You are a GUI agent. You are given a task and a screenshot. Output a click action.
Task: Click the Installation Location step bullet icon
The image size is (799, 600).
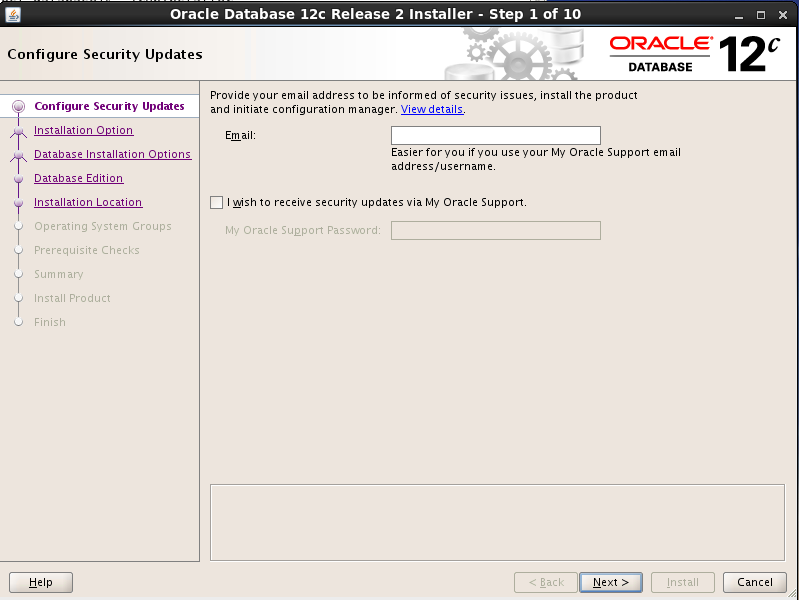coord(18,203)
